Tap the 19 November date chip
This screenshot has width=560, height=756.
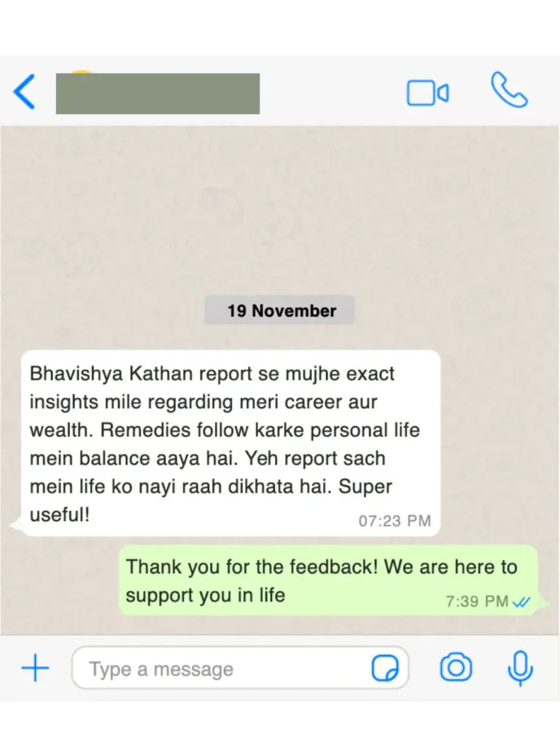(x=280, y=311)
